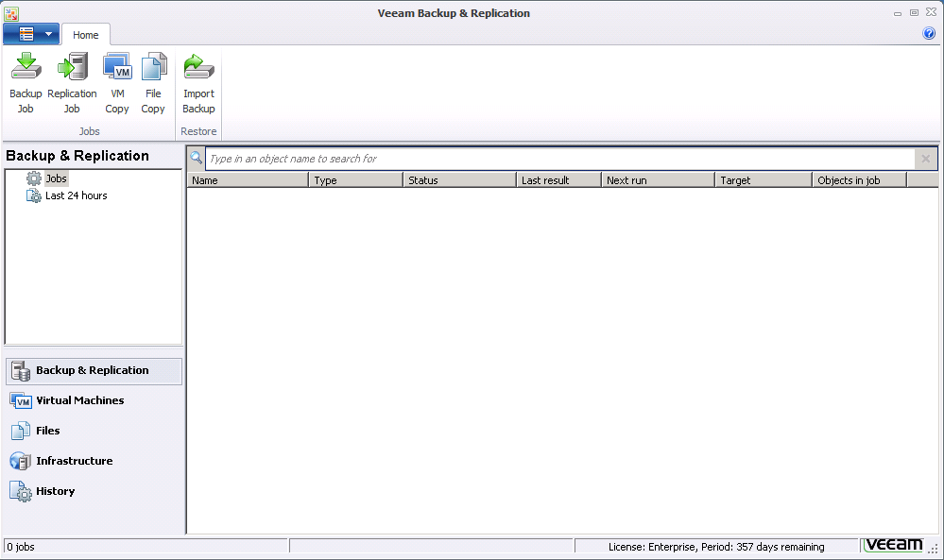Click the Veeam application icon in title bar
The height and width of the screenshot is (560, 944).
pyautogui.click(x=10, y=12)
